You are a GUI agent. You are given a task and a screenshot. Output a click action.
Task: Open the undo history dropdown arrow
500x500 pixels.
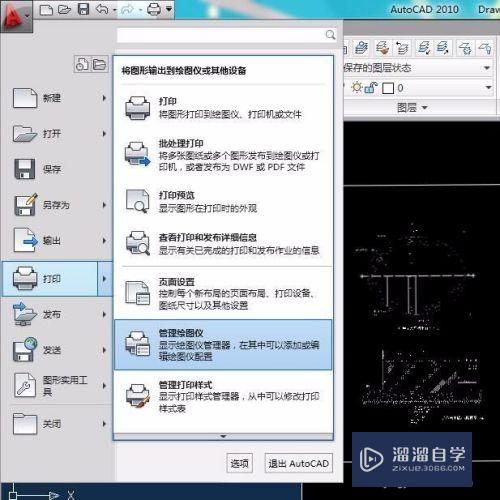(115, 10)
